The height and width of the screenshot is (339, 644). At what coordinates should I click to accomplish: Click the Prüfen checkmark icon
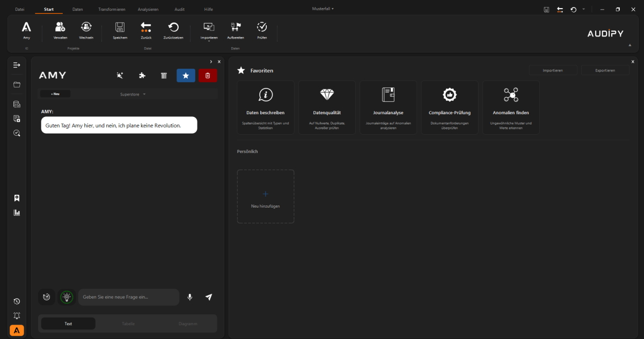point(262,27)
